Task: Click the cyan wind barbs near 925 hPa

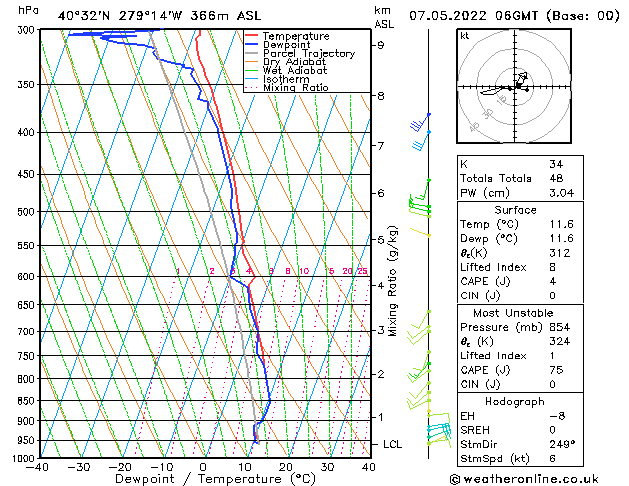Action: point(439,430)
